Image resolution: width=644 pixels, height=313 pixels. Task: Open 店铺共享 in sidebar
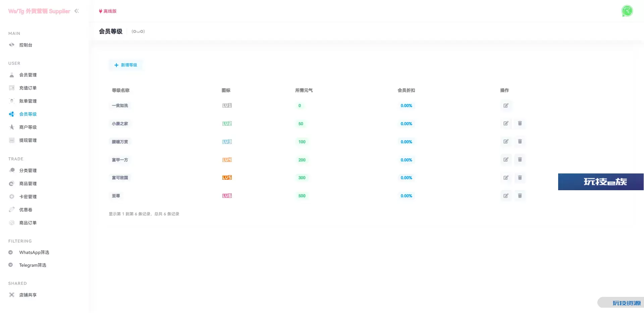pyautogui.click(x=28, y=295)
